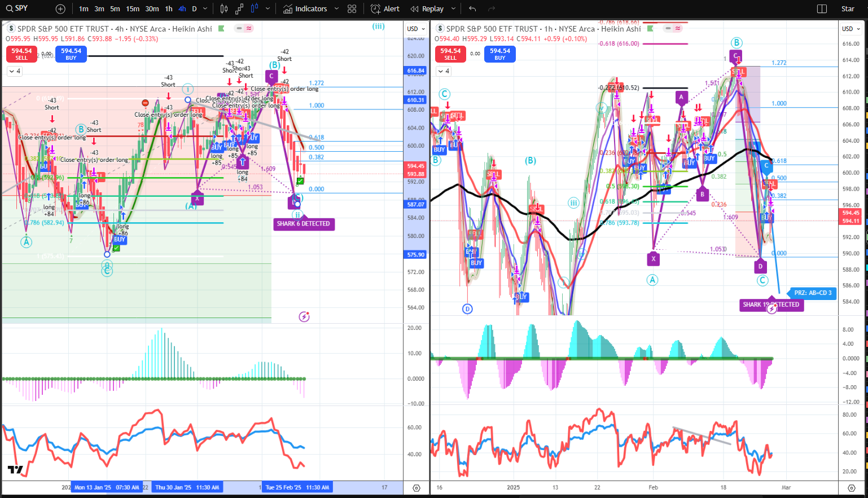
Task: Click the green flag on the 4h chart
Action: 222,28
